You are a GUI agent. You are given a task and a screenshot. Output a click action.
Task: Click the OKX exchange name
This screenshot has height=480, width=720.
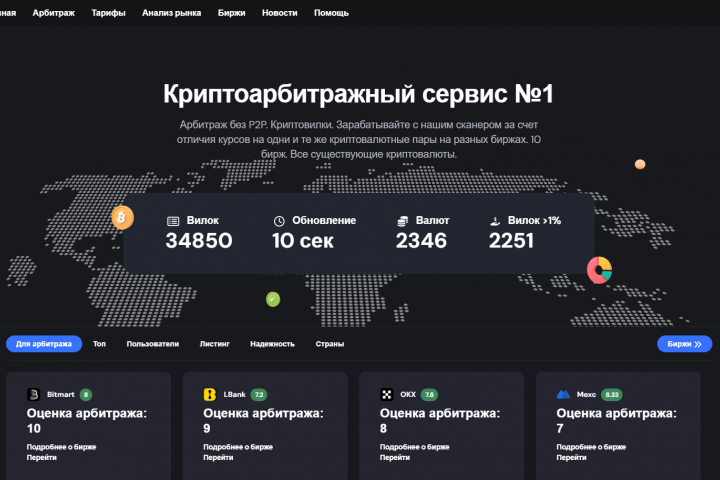408,395
